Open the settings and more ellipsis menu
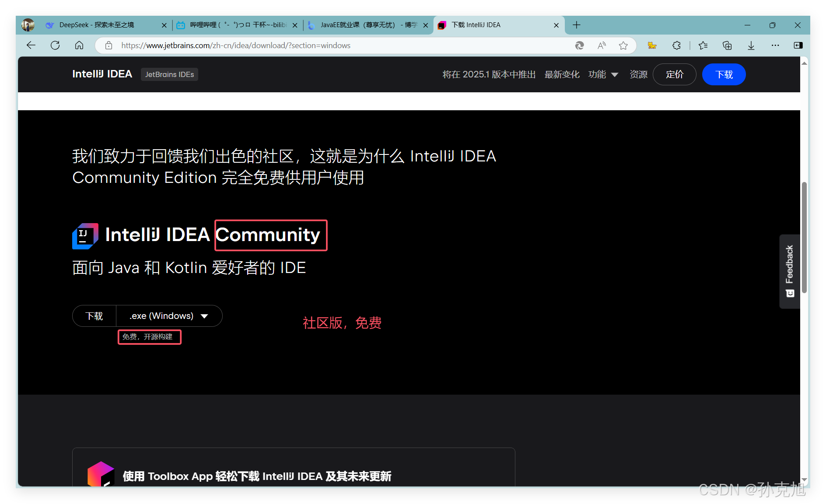The image size is (826, 504). tap(775, 45)
